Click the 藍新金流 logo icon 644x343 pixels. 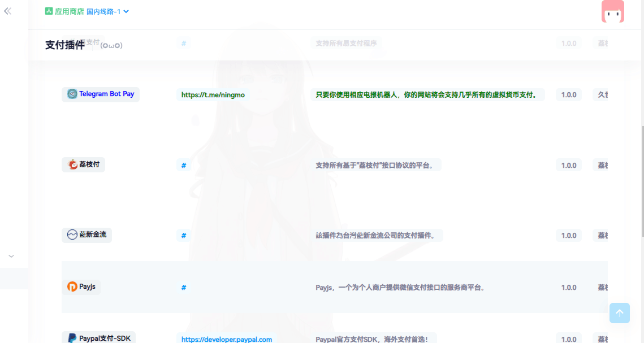click(x=72, y=235)
